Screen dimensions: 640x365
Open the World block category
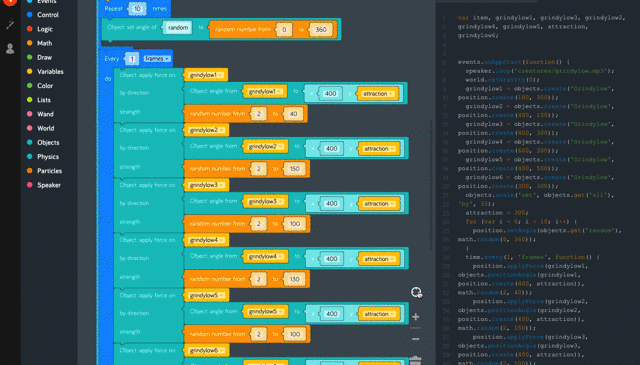40,128
